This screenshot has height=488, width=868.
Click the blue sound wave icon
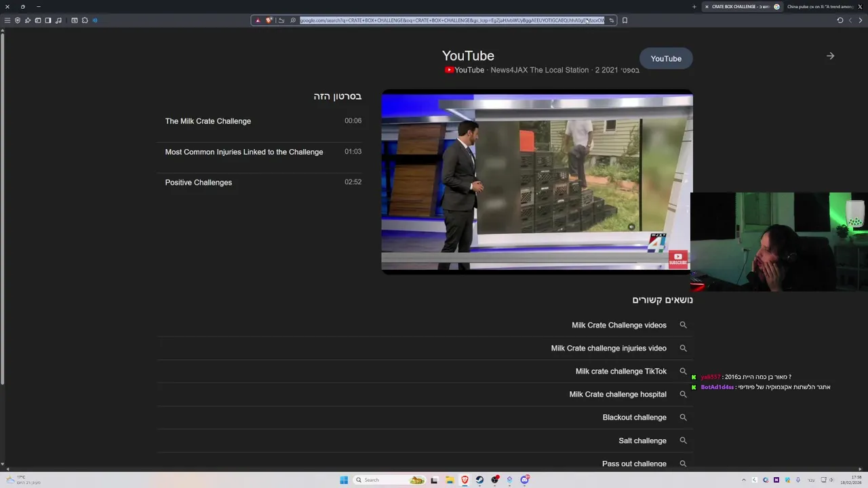[x=95, y=20]
